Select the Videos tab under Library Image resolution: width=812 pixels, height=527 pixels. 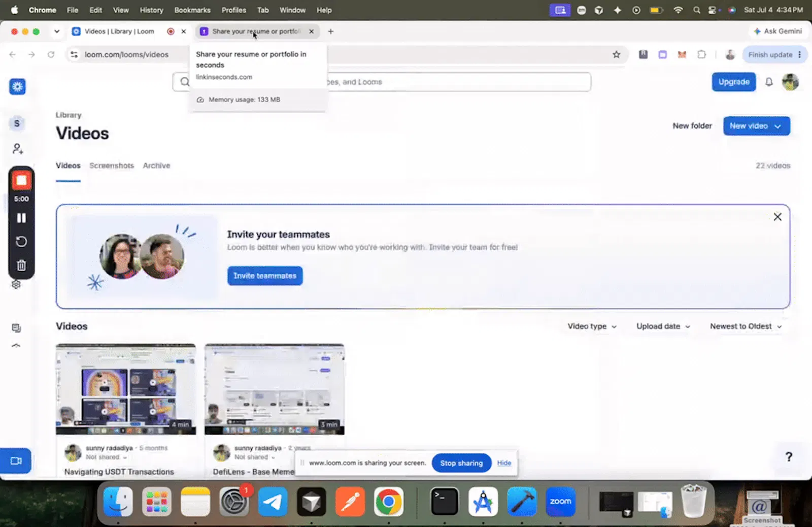click(68, 166)
